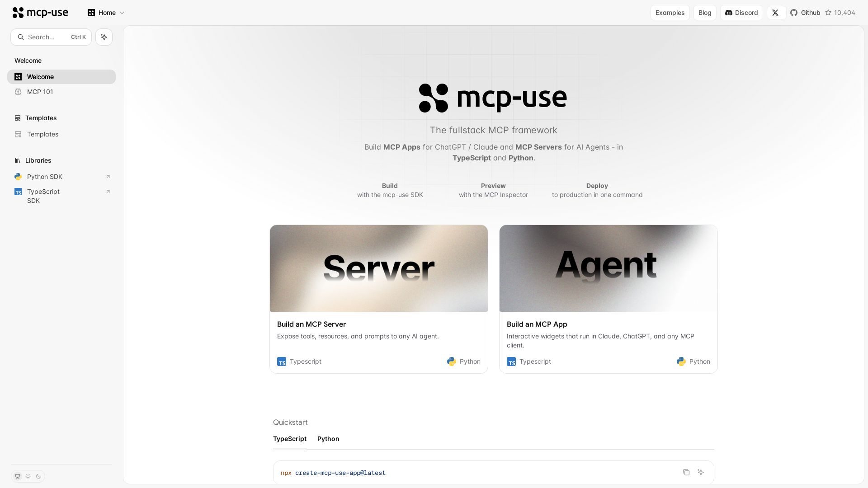
Task: Click external arrow next to Python SDK
Action: [x=108, y=177]
